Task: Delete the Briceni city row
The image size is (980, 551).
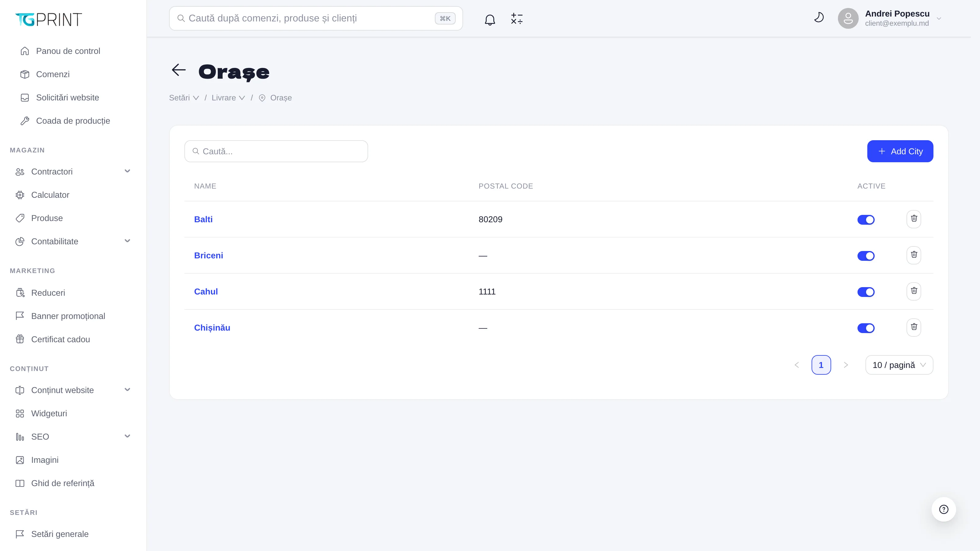Action: (x=914, y=255)
